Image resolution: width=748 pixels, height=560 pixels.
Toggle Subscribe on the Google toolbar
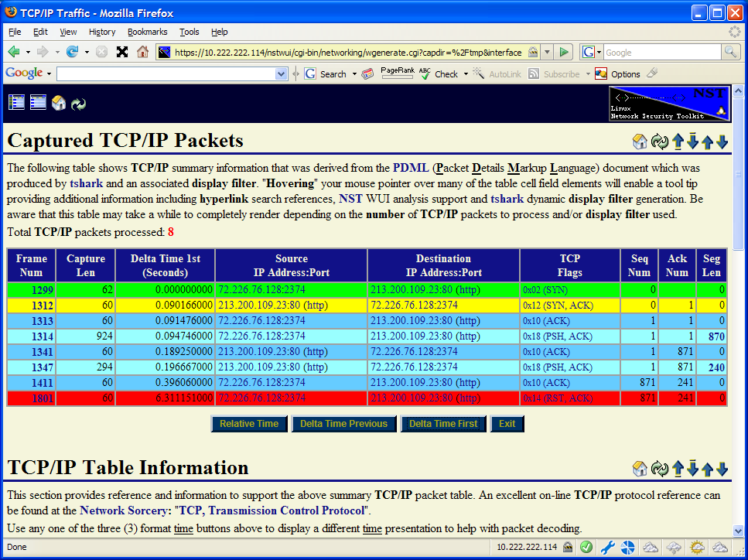(x=552, y=73)
